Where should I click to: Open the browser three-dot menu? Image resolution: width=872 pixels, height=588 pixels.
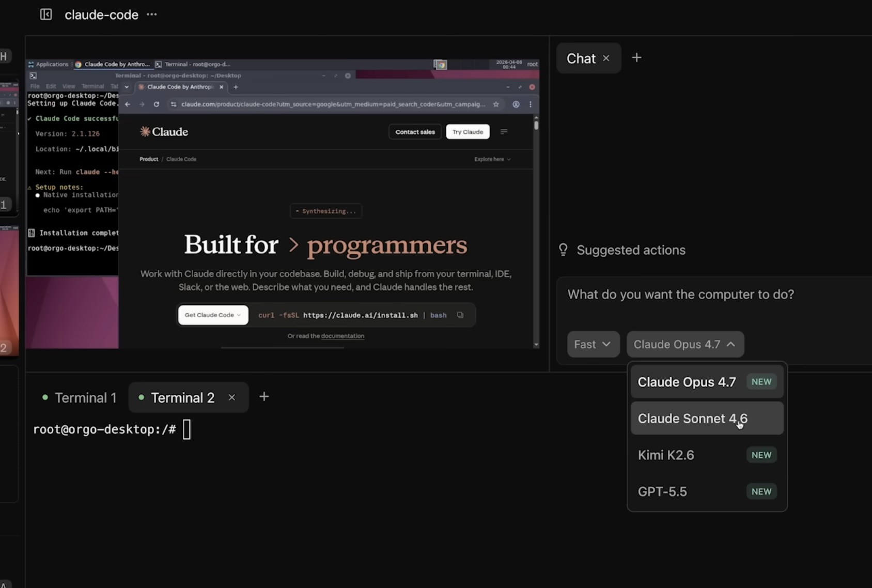pos(530,104)
